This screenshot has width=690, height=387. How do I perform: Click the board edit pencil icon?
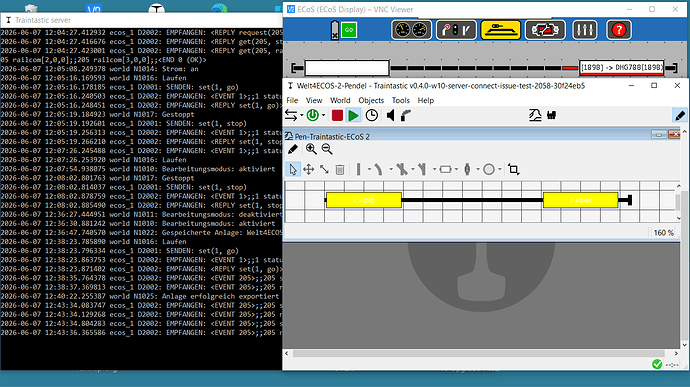293,149
